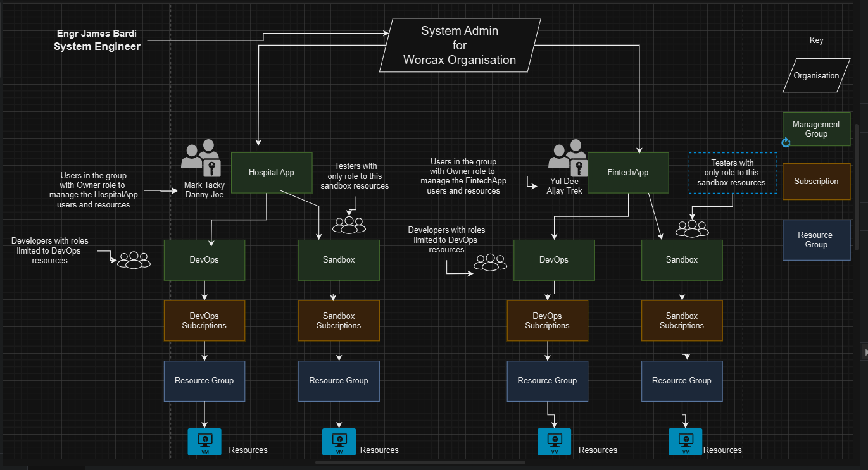
Task: Select Owner role note mentioning HospitalApp
Action: [x=94, y=190]
